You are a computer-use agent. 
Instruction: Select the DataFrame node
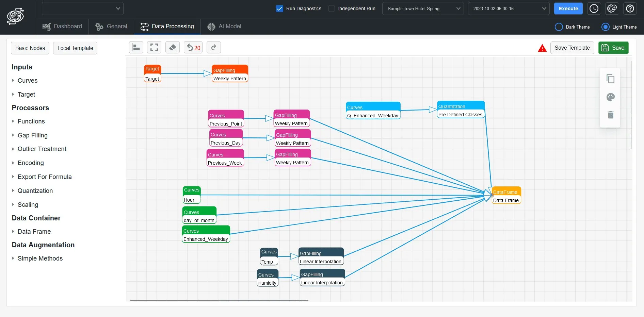point(506,195)
